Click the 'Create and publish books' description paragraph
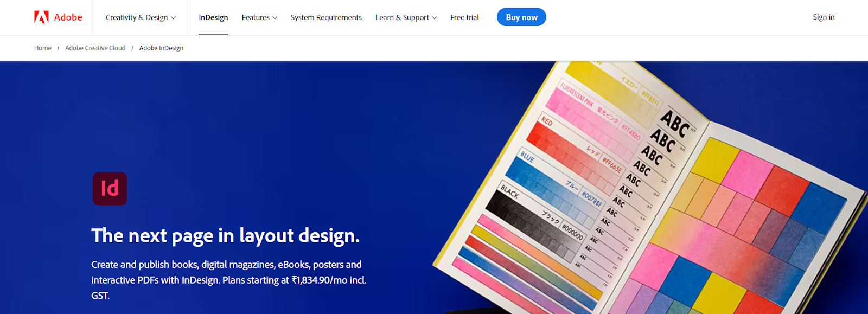This screenshot has width=868, height=314. (x=229, y=280)
